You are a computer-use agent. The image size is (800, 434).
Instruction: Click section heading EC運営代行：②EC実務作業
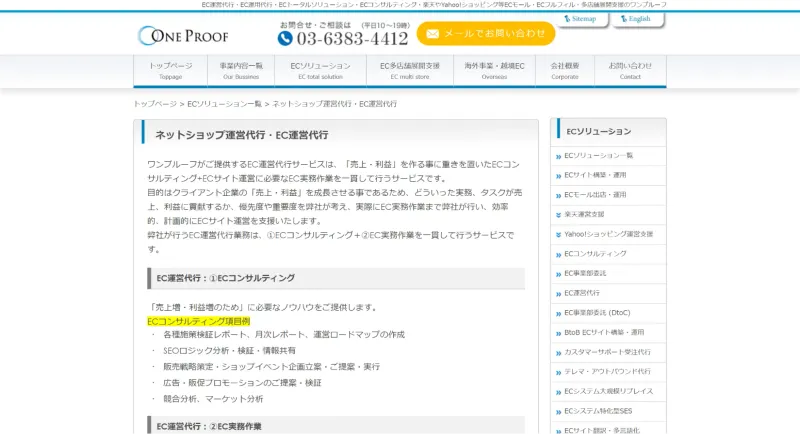[209, 426]
